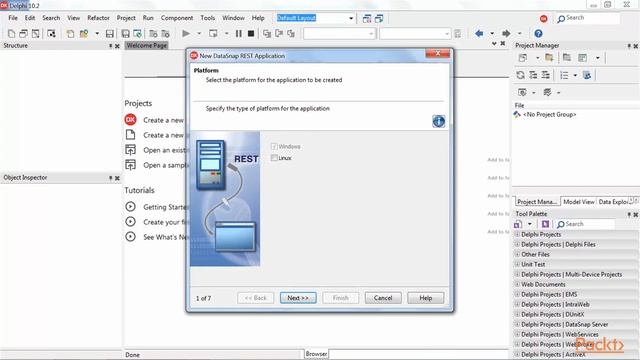
Task: Click the disabled << Back button
Action: coord(256,298)
